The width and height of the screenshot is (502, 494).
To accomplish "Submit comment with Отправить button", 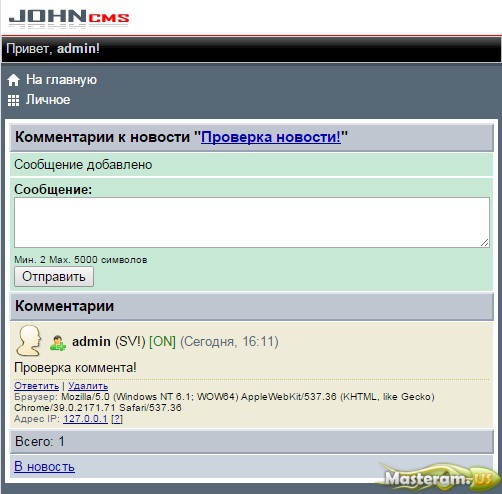I will tap(54, 277).
